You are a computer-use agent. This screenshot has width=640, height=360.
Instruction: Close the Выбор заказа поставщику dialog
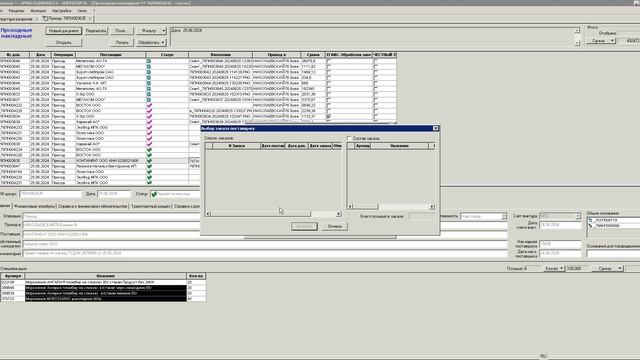pyautogui.click(x=436, y=128)
